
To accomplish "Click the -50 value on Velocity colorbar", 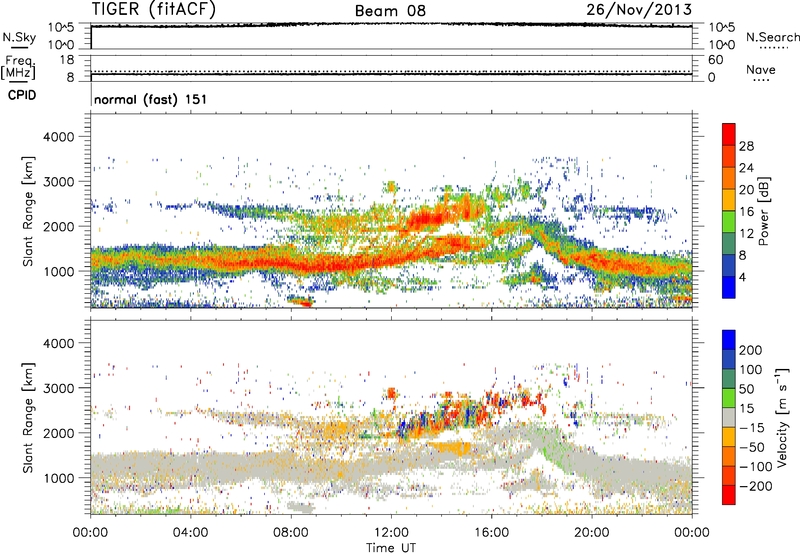I will tap(752, 447).
